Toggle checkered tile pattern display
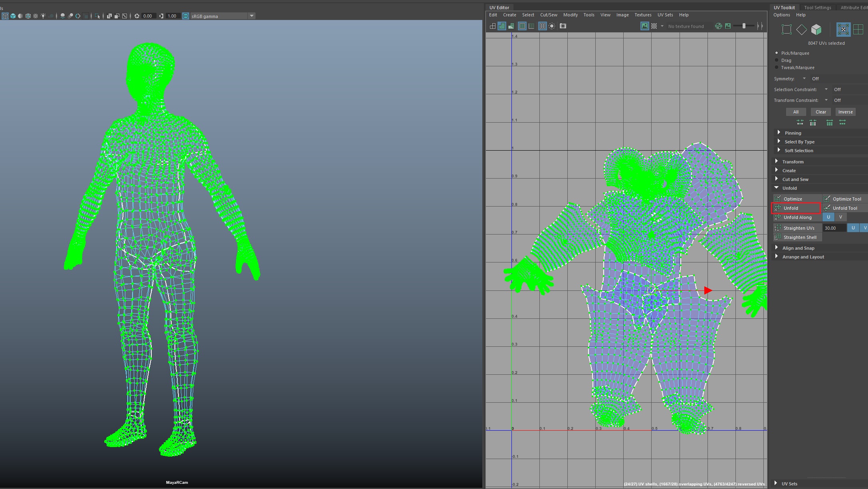 (654, 26)
